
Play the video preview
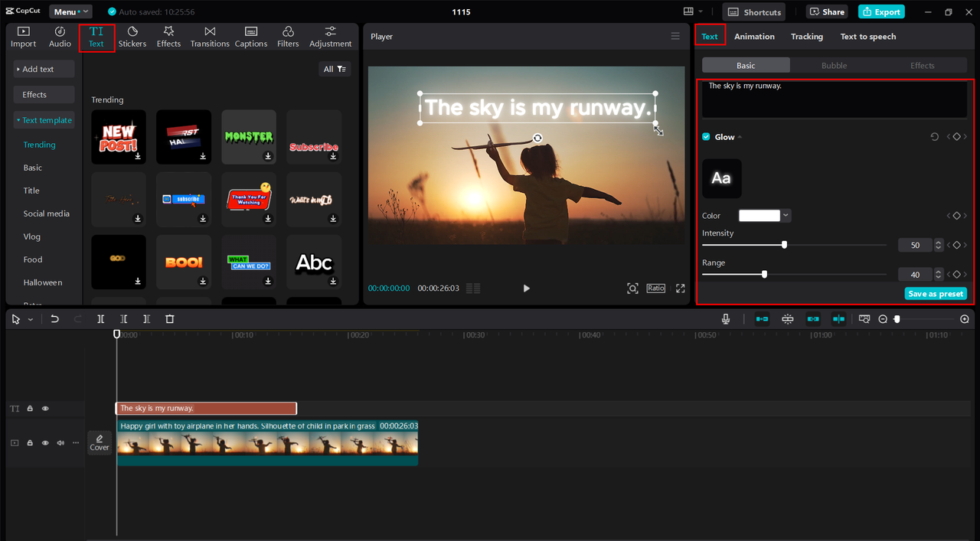tap(526, 288)
